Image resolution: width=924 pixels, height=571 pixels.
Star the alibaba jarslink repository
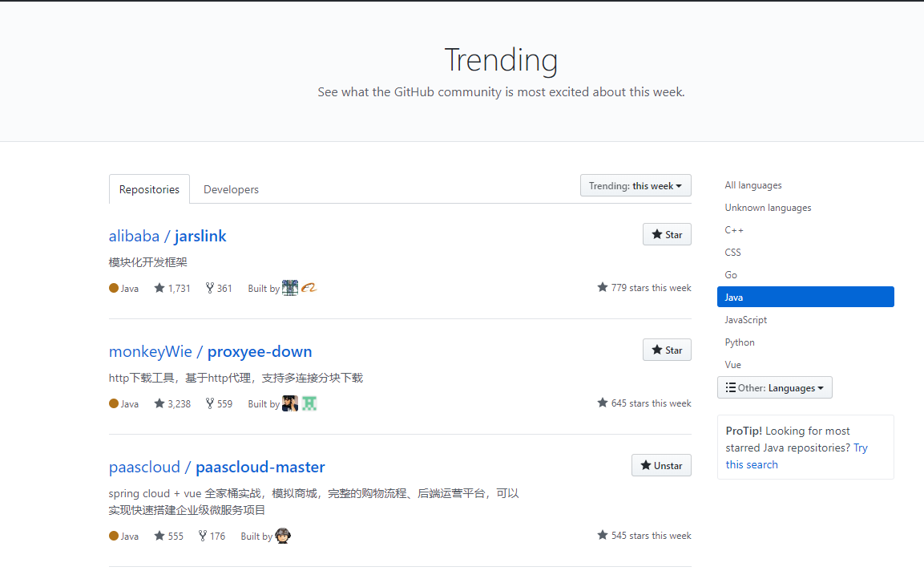click(667, 234)
